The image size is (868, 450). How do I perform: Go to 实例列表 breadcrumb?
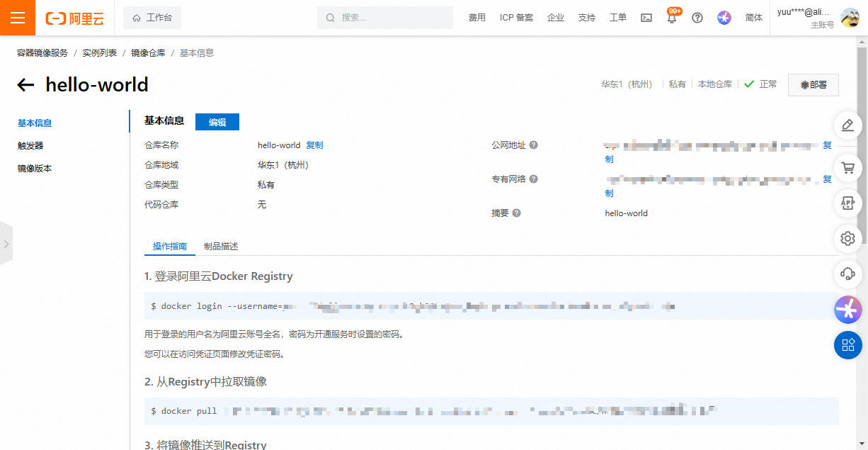[100, 53]
